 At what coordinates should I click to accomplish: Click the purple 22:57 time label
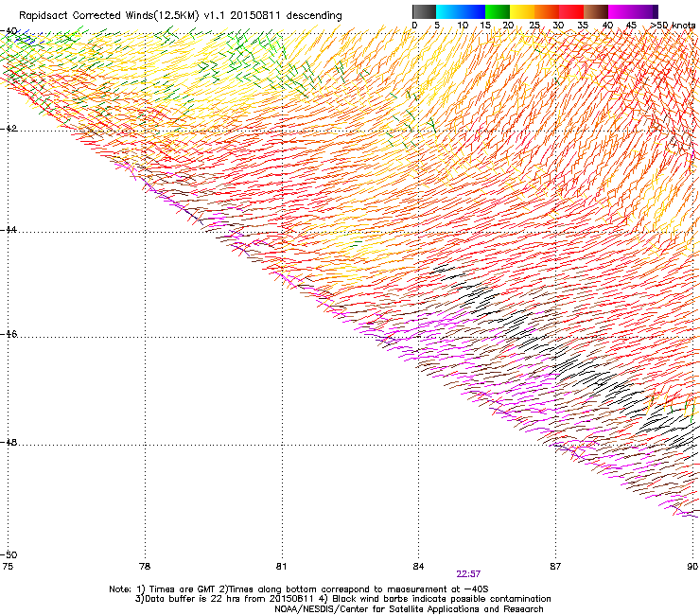click(x=468, y=574)
